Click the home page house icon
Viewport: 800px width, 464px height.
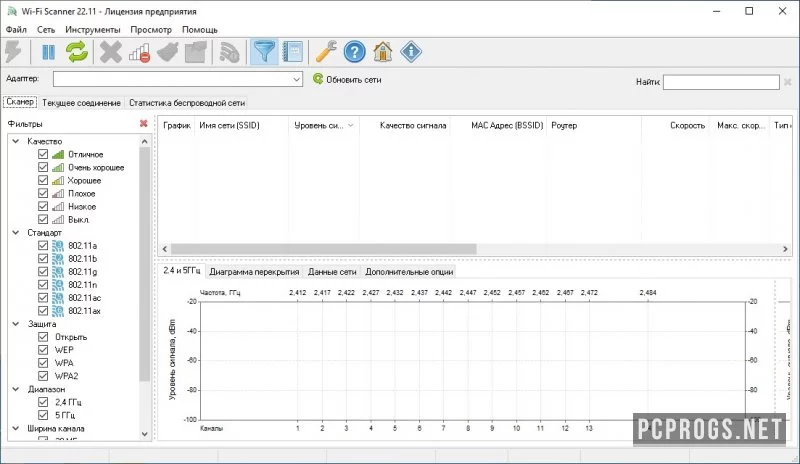[383, 52]
